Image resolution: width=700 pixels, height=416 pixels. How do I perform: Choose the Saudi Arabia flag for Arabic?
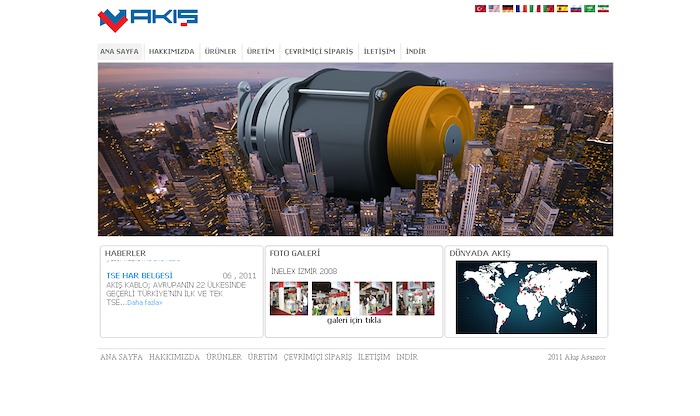tap(590, 8)
